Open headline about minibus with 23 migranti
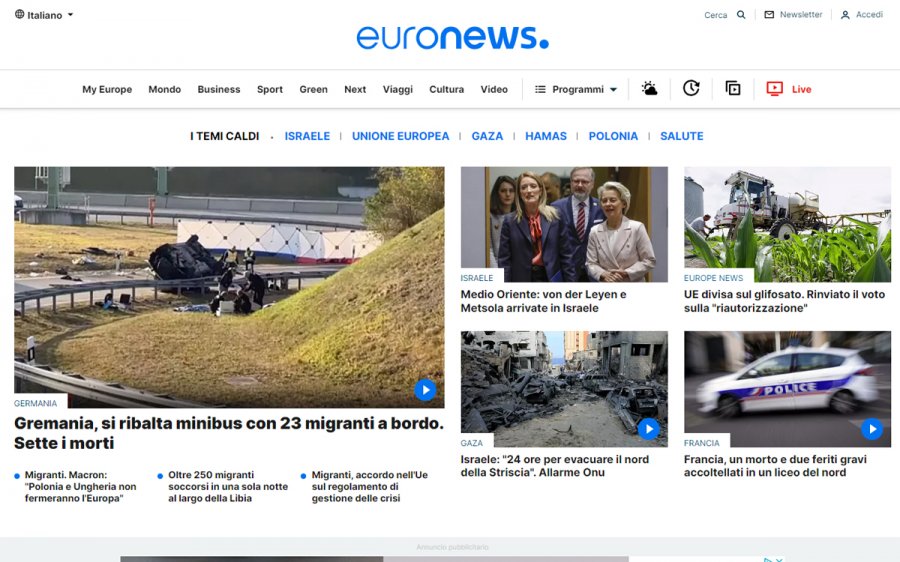900x562 pixels. tap(229, 433)
